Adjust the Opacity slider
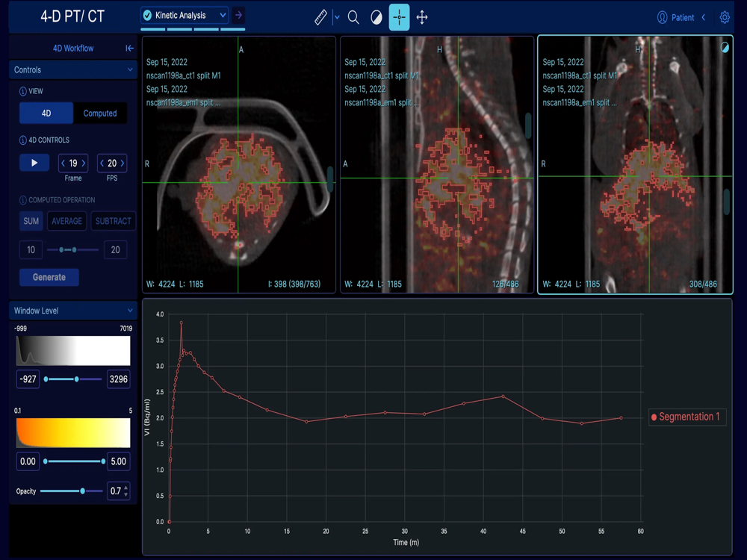The width and height of the screenshot is (747, 560). coord(82,491)
